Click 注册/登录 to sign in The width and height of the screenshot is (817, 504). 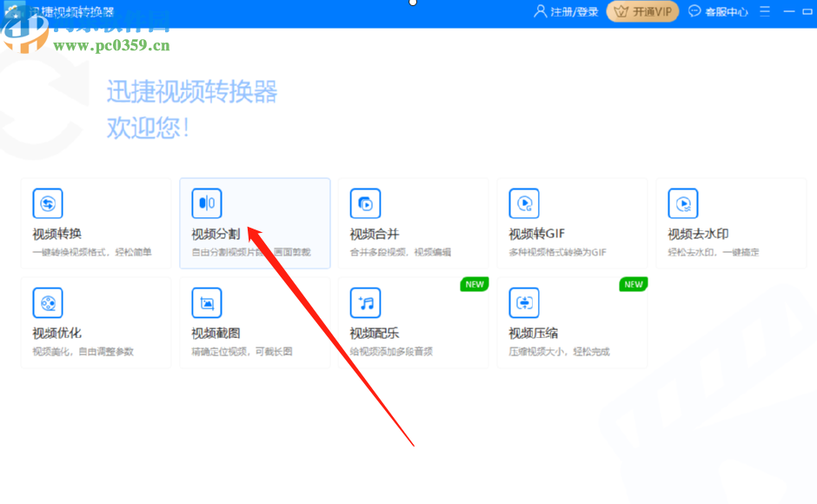click(575, 11)
